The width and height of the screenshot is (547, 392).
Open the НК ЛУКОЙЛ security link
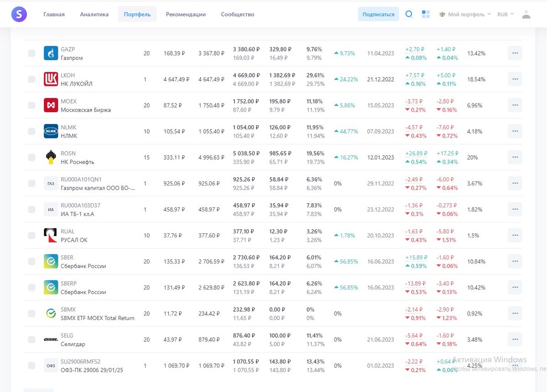[77, 84]
